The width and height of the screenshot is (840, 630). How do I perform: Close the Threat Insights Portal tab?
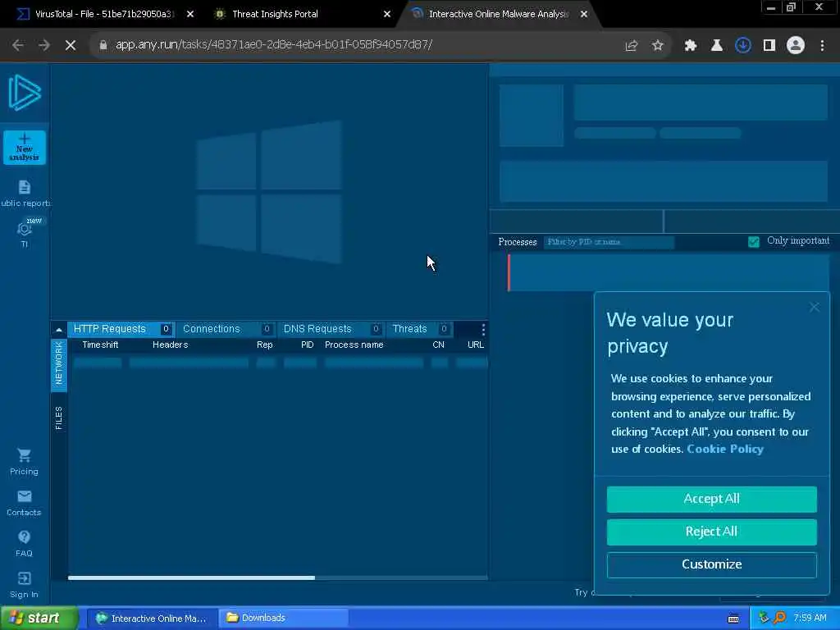(387, 14)
